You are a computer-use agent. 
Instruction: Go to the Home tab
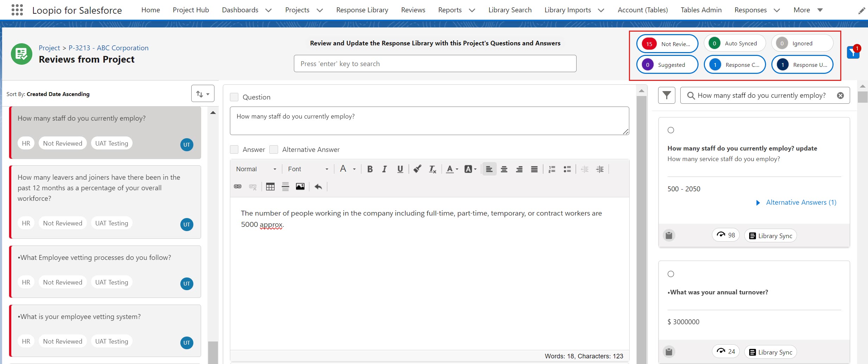(x=150, y=10)
